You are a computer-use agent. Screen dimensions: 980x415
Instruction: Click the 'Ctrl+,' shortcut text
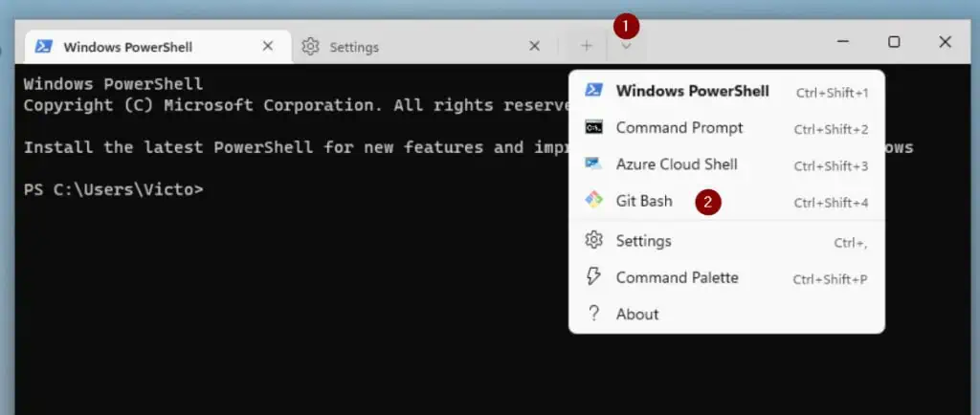point(851,244)
